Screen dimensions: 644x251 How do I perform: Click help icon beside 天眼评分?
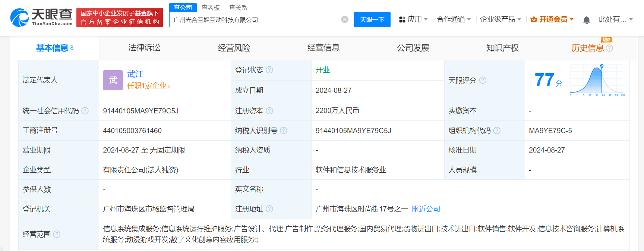483,80
